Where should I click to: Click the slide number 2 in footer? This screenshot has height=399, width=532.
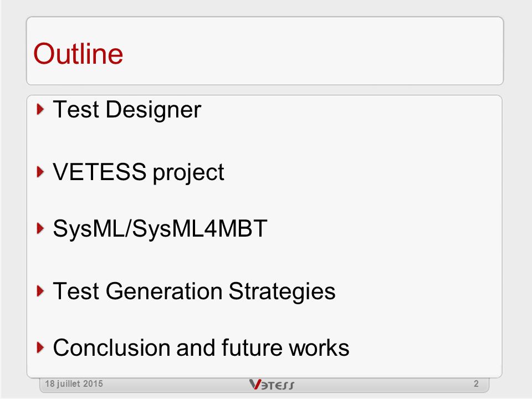[x=476, y=383]
